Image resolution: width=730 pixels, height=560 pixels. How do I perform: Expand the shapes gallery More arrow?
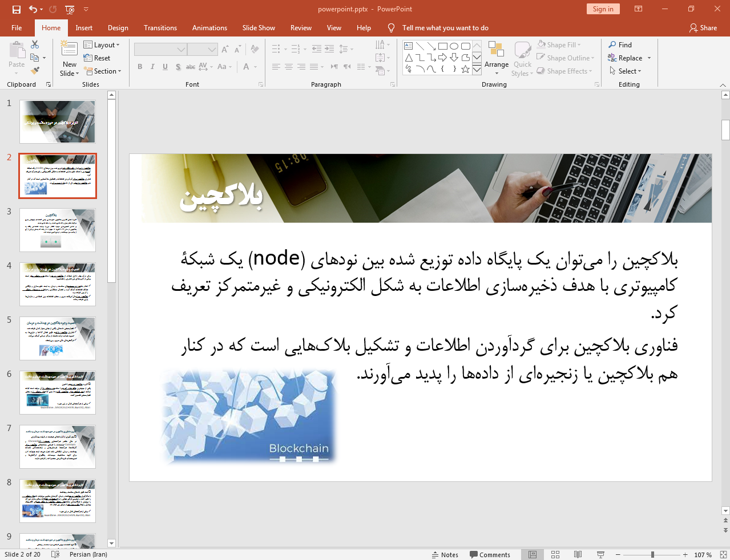click(x=477, y=70)
